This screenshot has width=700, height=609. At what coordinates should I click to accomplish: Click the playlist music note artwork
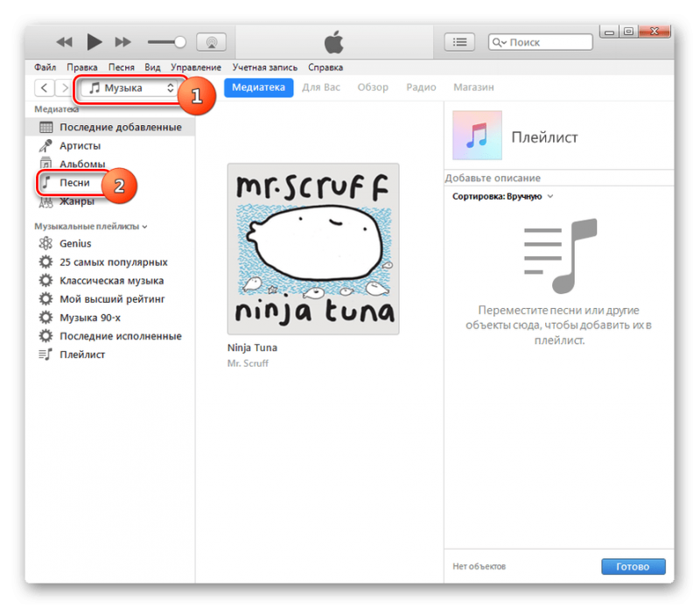tap(477, 136)
